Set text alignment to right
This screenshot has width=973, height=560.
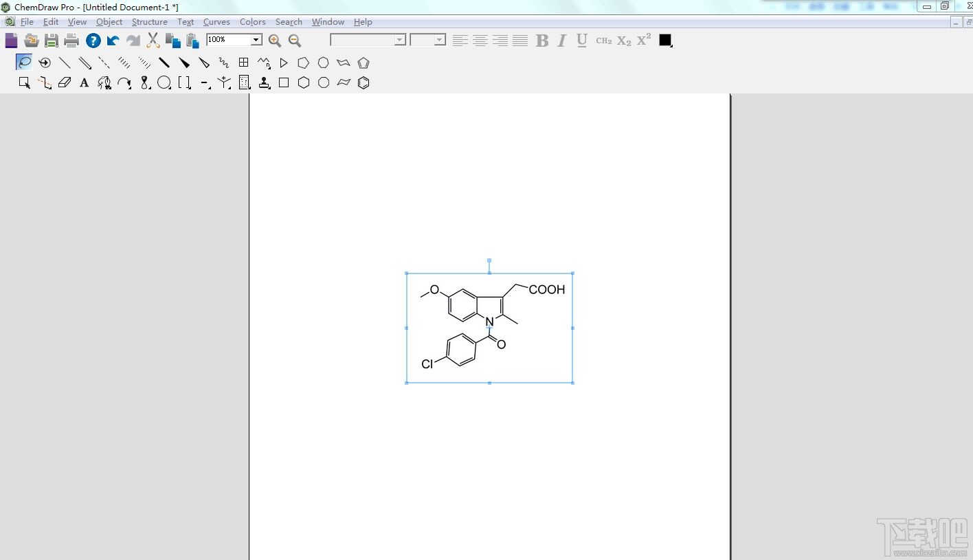(500, 41)
